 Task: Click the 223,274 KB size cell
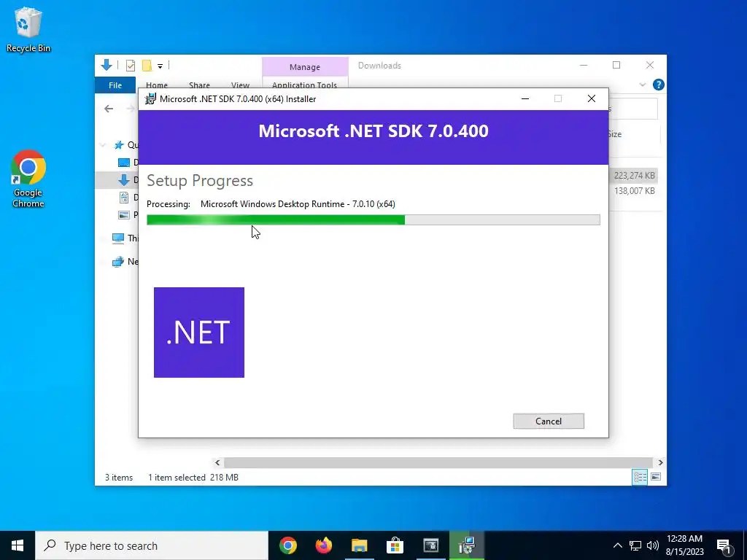[x=634, y=175]
